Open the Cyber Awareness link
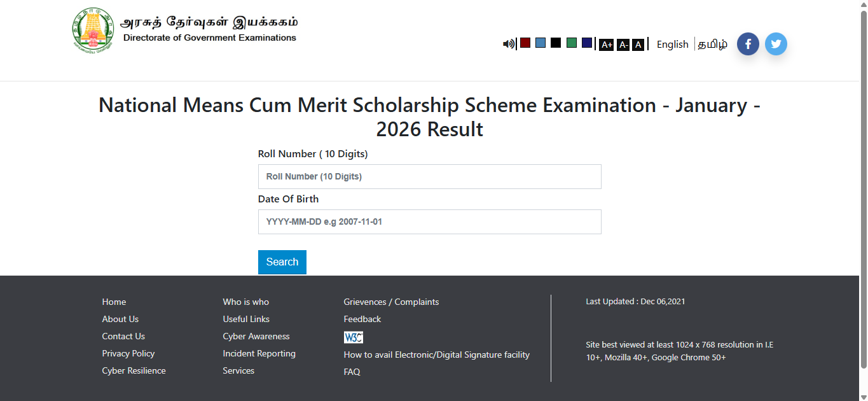The image size is (868, 401). 256,336
